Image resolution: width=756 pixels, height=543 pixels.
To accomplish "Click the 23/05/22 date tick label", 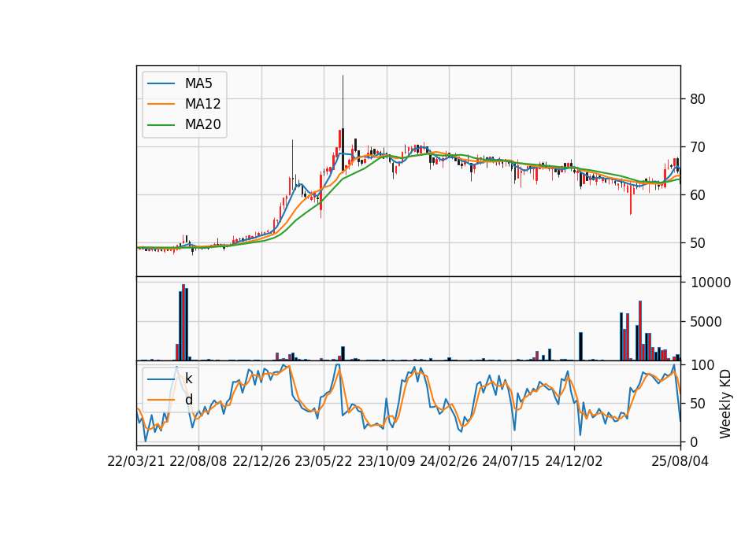I will coord(324,461).
